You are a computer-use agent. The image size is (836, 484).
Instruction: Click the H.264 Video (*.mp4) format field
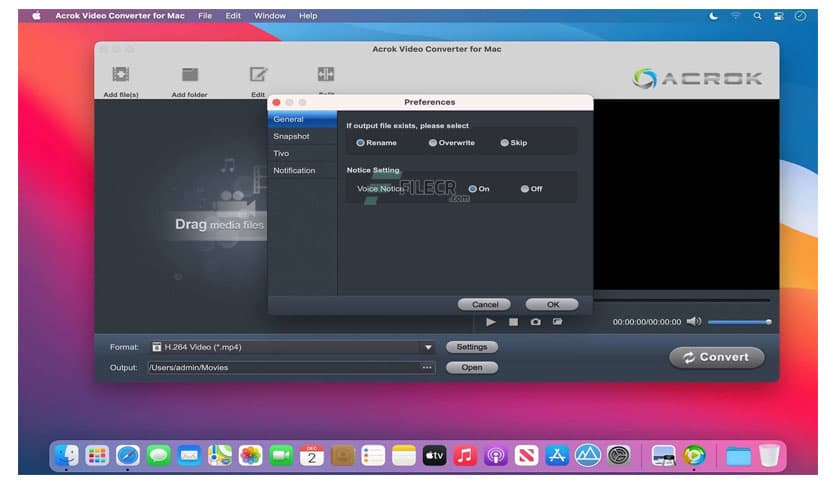(291, 348)
